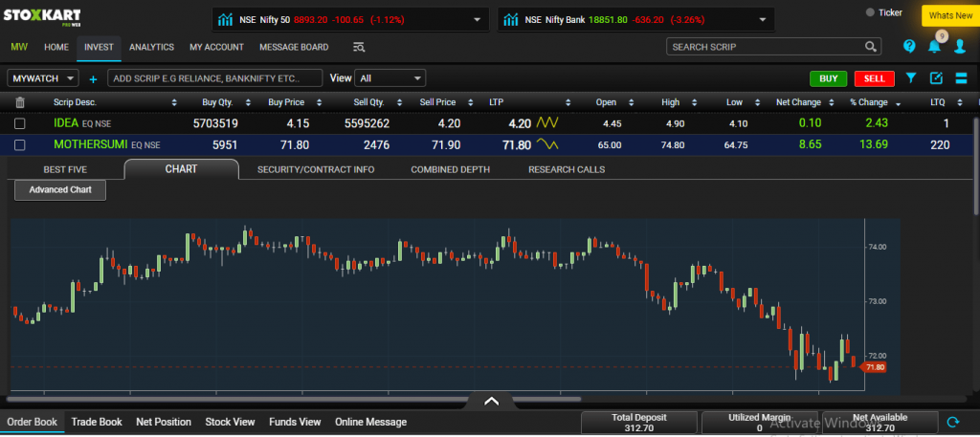
Task: Open the SECURITY/CONTRACT INFO tab
Action: click(316, 169)
